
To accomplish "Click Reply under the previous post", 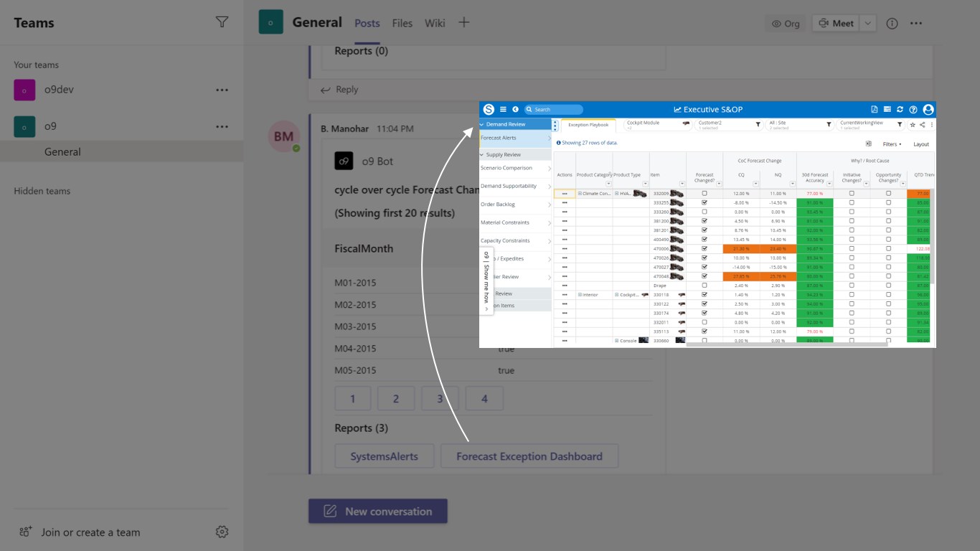I will point(339,90).
